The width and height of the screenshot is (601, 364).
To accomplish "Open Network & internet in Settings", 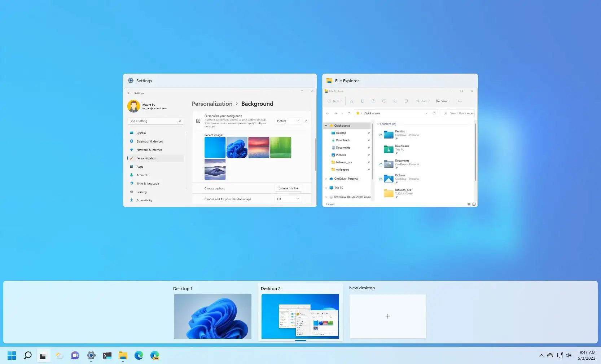I will coord(155,150).
